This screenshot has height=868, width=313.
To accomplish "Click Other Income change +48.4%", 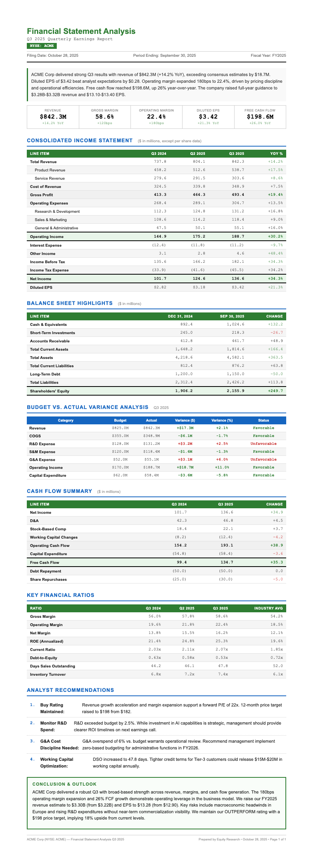I will pyautogui.click(x=275, y=254).
